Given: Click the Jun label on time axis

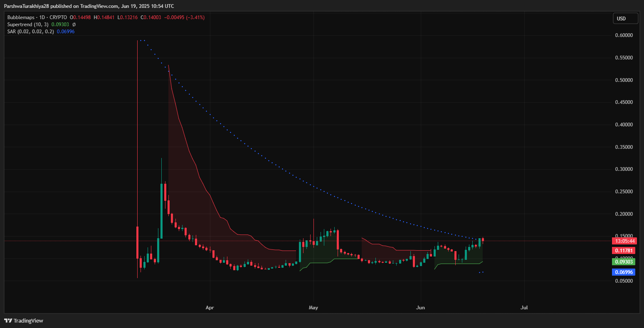Looking at the screenshot, I should click(420, 308).
